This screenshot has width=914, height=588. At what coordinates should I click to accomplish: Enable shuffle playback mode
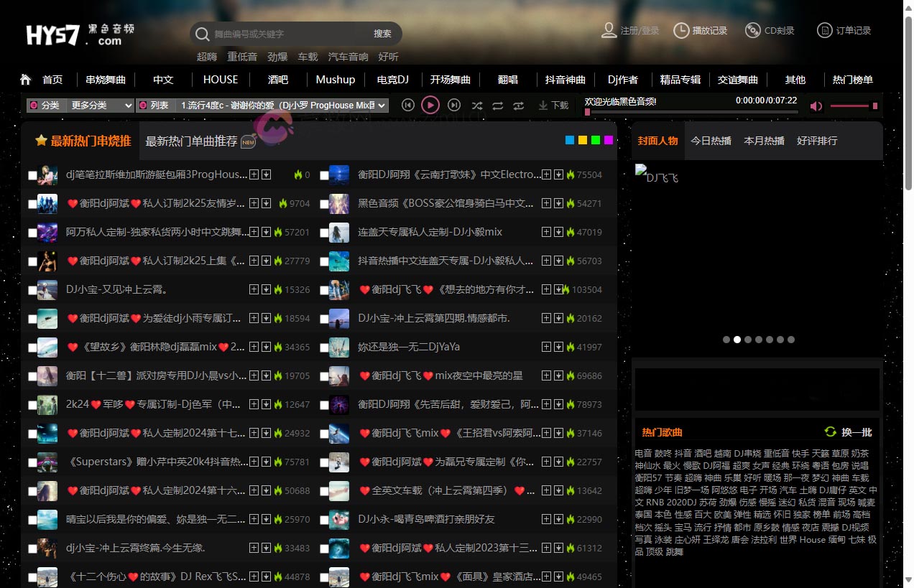[x=476, y=106]
